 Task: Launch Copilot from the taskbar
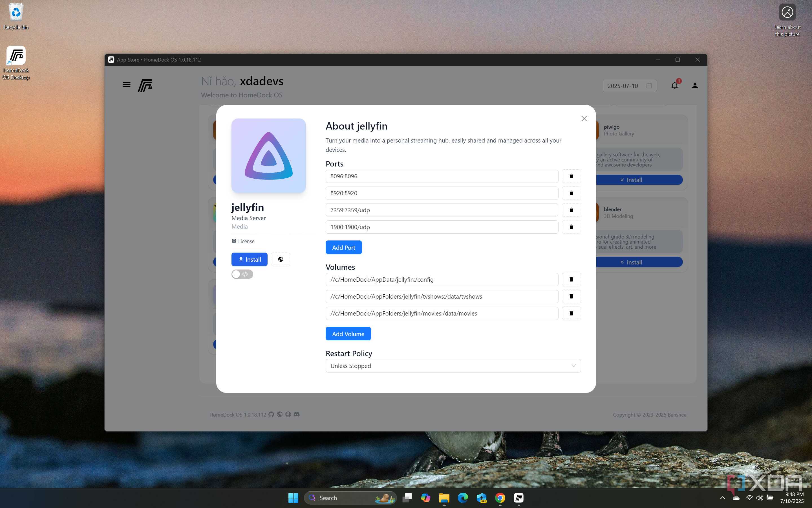click(x=425, y=498)
